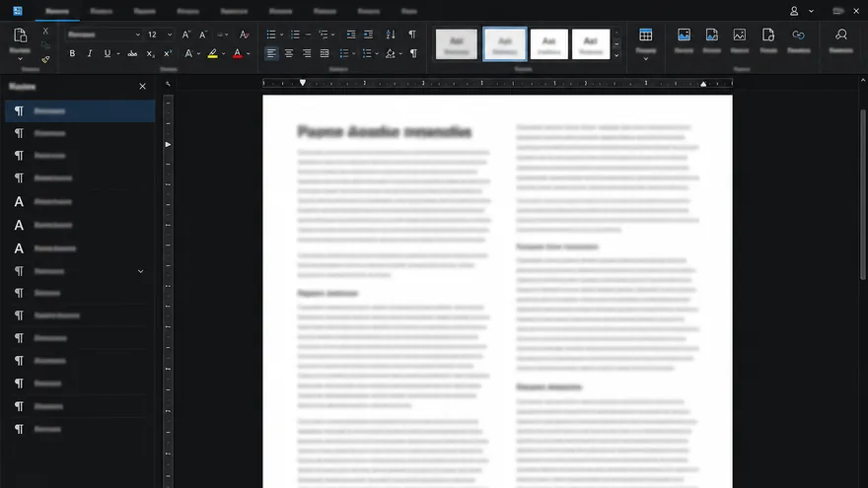Open the font size 12 dropdown
Screen dimensions: 868x488
pos(170,35)
